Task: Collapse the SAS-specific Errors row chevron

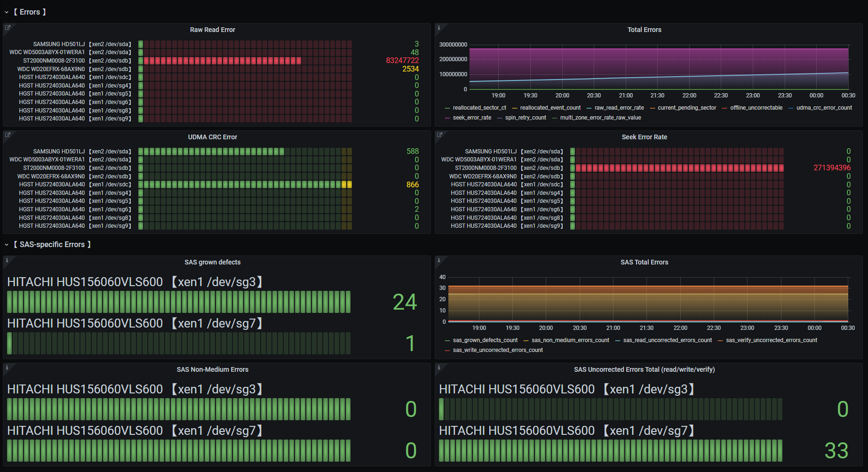Action: point(7,245)
